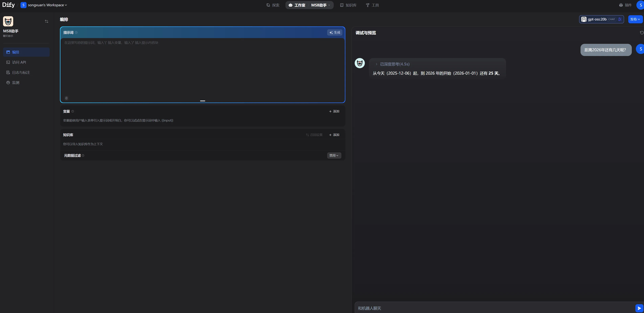Open the 禁用 metadata filter dropdown
Screen dimensions: 644x313
coord(334,156)
